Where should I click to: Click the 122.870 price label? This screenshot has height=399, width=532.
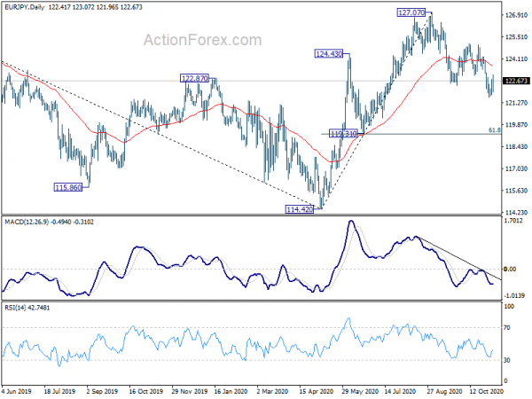[x=194, y=79]
